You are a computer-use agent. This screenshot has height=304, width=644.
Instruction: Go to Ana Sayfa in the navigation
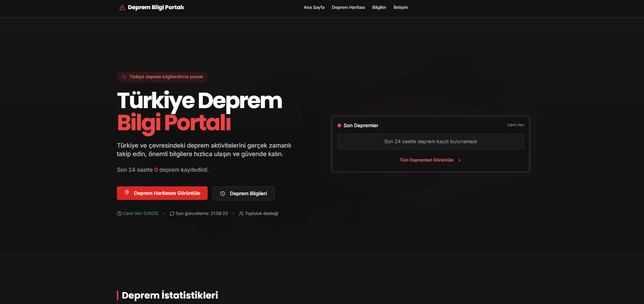(x=314, y=7)
